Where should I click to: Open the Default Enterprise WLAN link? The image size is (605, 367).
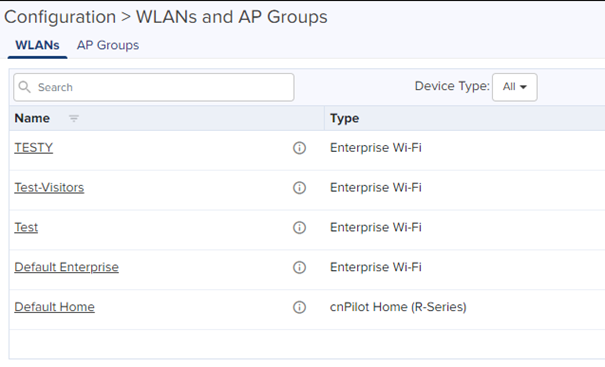tap(66, 267)
